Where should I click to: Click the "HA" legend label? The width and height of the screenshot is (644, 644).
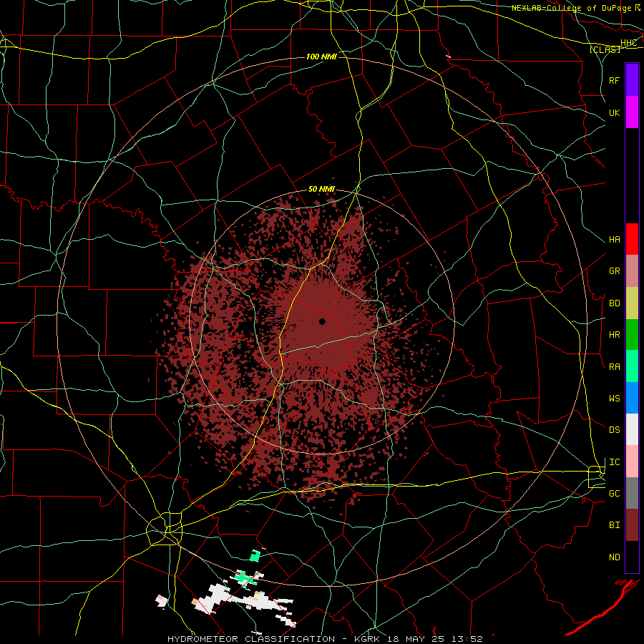point(614,239)
